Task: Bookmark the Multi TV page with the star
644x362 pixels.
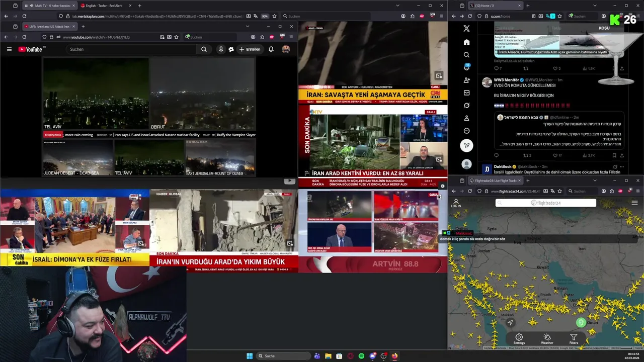Action: pos(275,16)
